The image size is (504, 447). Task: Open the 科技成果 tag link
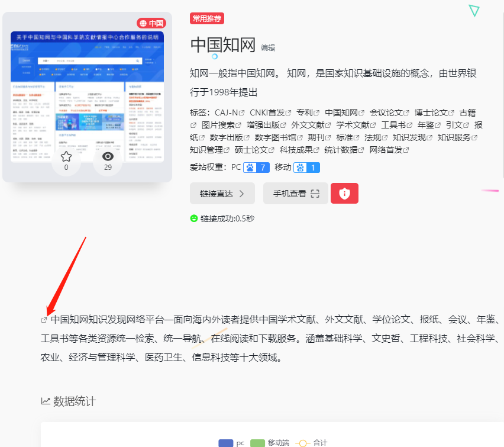pos(299,150)
